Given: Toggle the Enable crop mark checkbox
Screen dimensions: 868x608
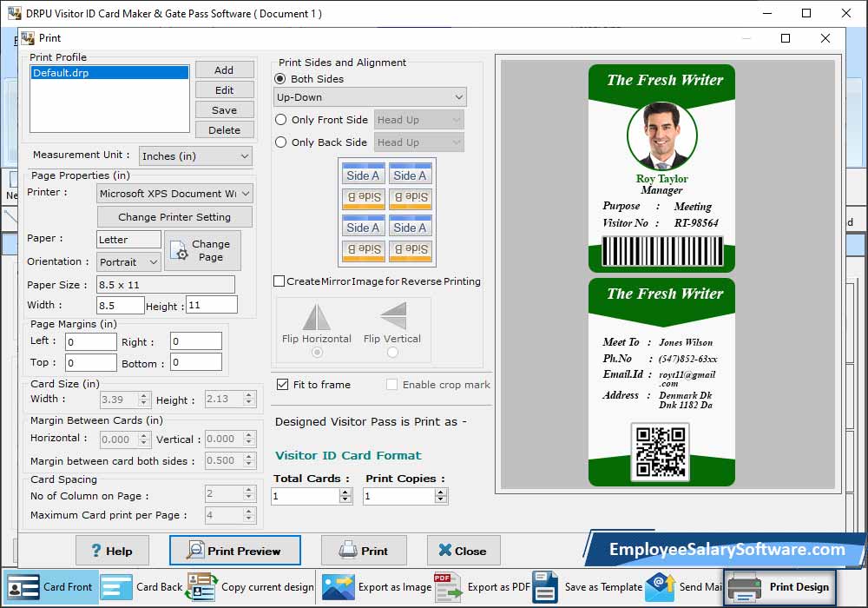Looking at the screenshot, I should coord(392,384).
